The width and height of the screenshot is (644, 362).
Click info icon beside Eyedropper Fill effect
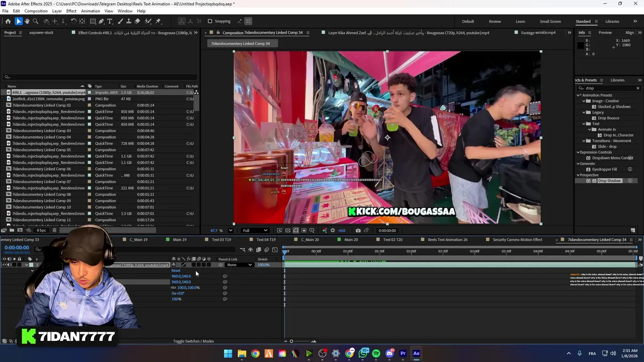pyautogui.click(x=630, y=169)
